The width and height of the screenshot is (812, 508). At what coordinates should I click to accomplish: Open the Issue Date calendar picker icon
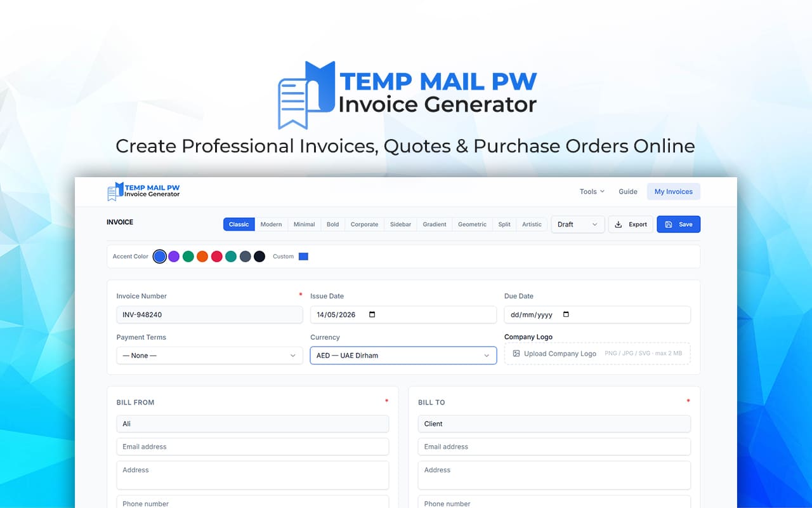[372, 314]
